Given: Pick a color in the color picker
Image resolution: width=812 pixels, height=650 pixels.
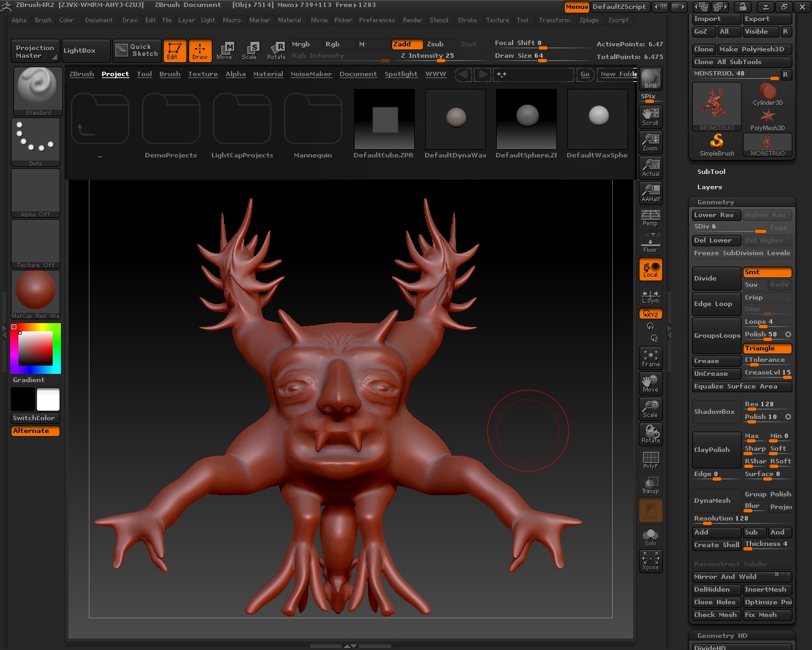Looking at the screenshot, I should pos(36,348).
